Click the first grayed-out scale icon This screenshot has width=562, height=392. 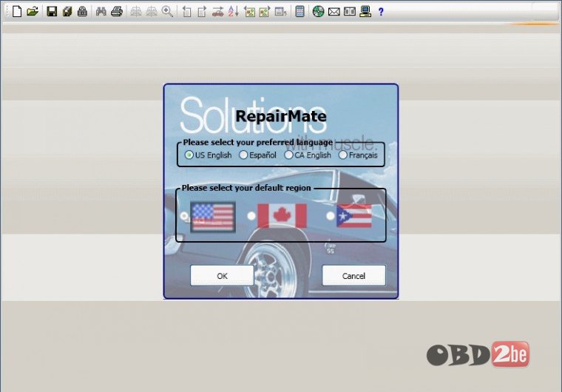pos(136,12)
